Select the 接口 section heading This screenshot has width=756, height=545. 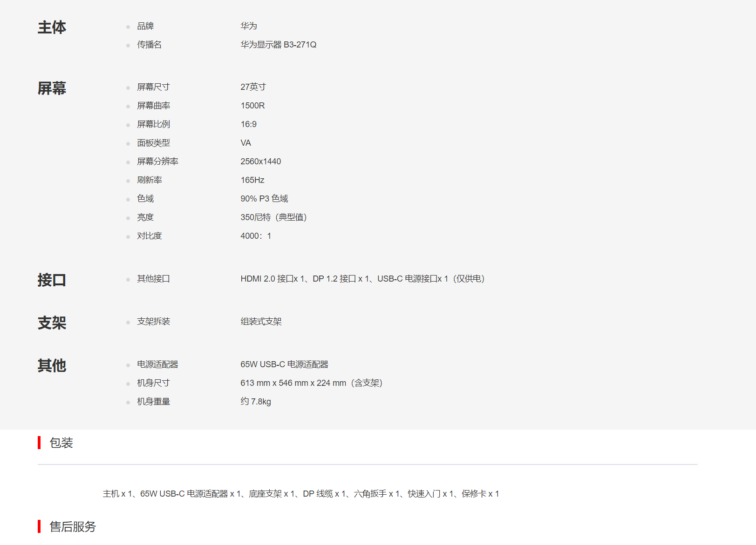point(52,280)
